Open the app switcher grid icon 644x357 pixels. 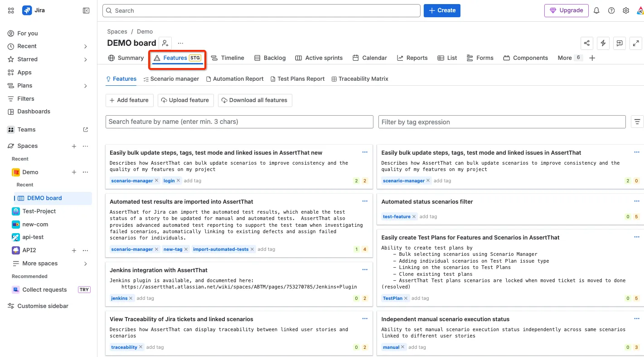(11, 10)
